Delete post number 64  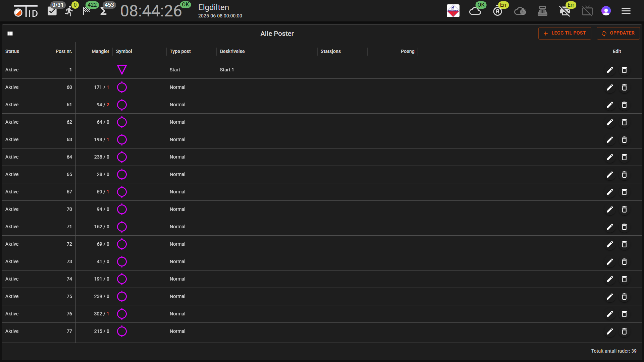[x=624, y=157]
